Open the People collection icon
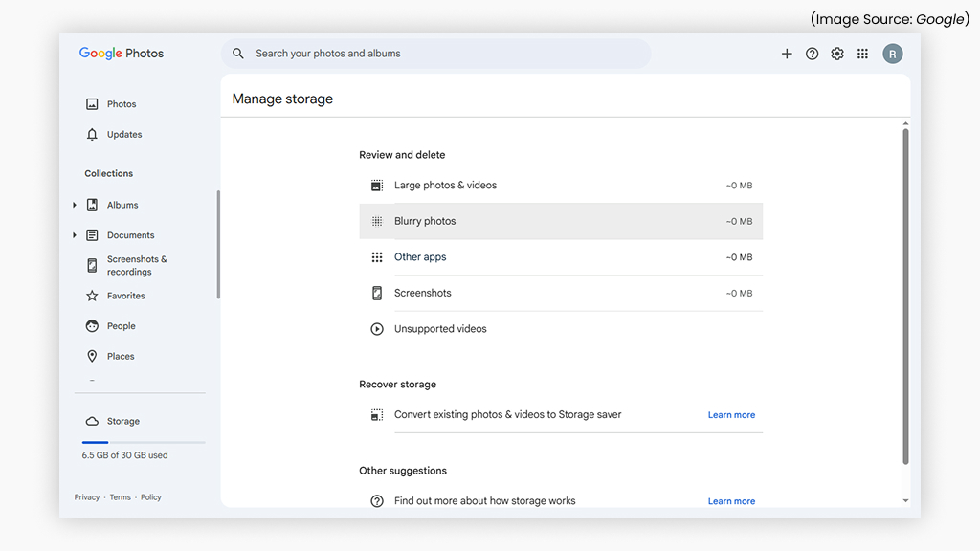980x551 pixels. click(92, 325)
